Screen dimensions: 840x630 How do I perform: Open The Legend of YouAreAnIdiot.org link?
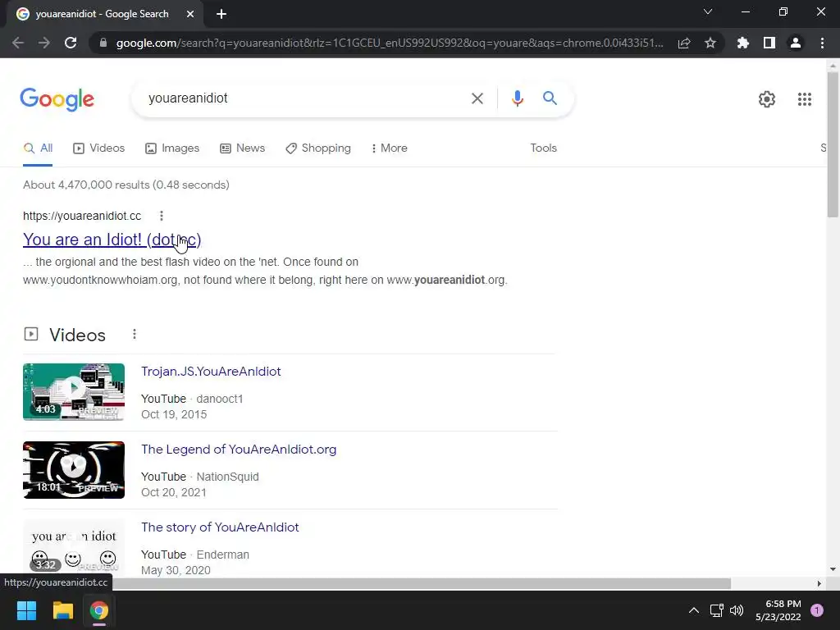pyautogui.click(x=239, y=450)
